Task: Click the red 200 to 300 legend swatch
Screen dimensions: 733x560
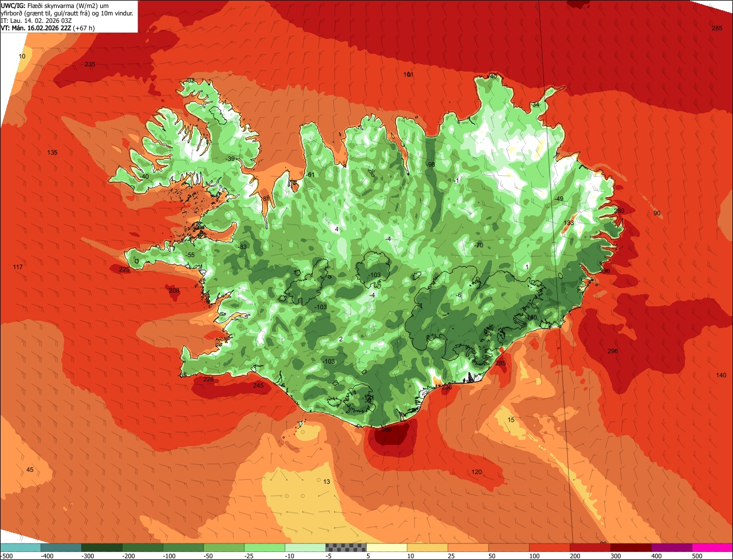Action: [590, 547]
